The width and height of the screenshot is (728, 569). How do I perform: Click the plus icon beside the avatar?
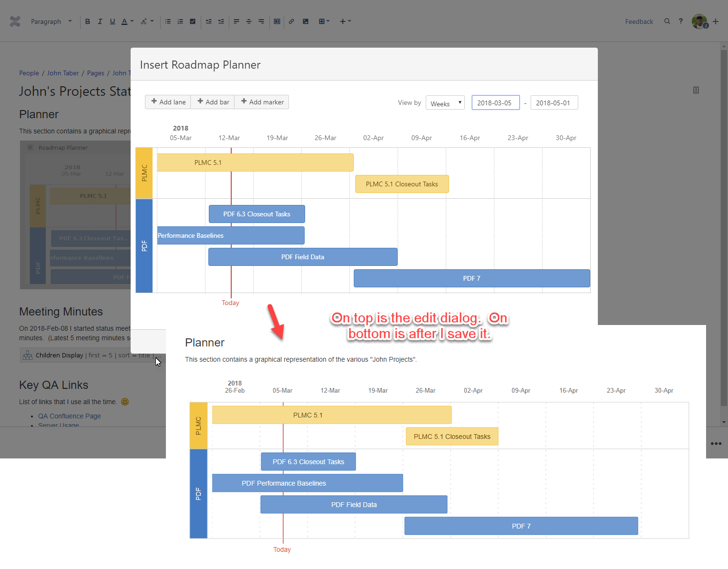click(x=716, y=21)
